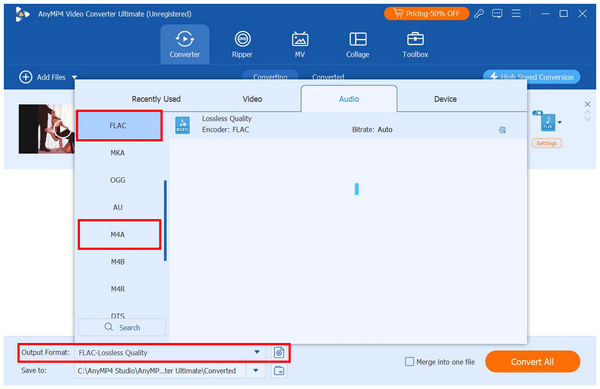Open the hamburger menu

click(x=516, y=14)
